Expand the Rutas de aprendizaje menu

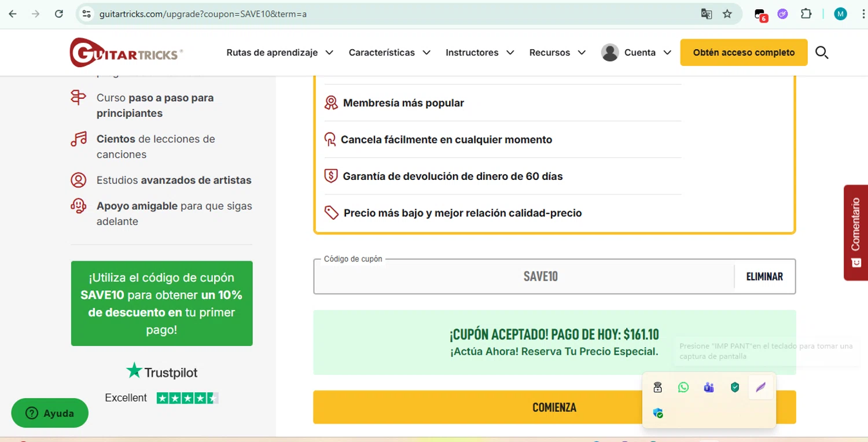click(280, 53)
